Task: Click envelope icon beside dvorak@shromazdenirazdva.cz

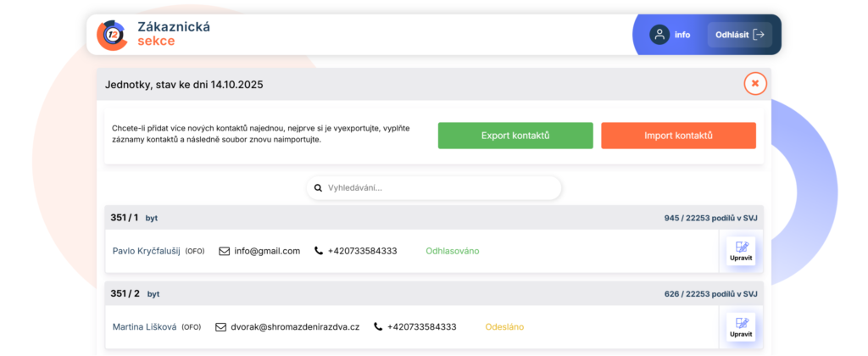Action: [221, 327]
